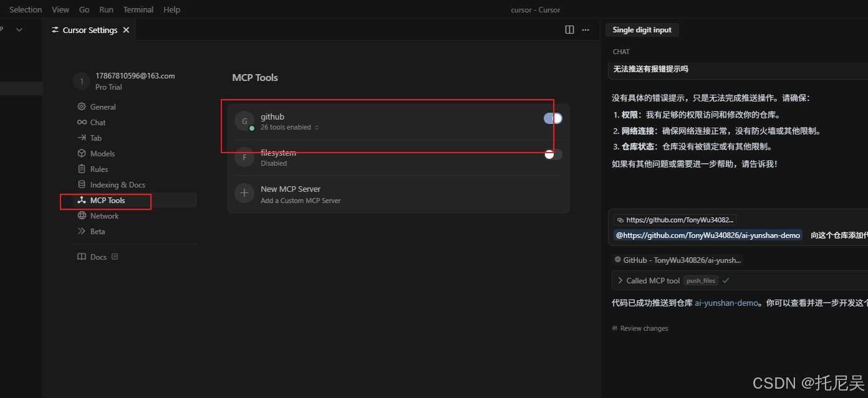
Task: Open the Go menu
Action: click(x=84, y=9)
